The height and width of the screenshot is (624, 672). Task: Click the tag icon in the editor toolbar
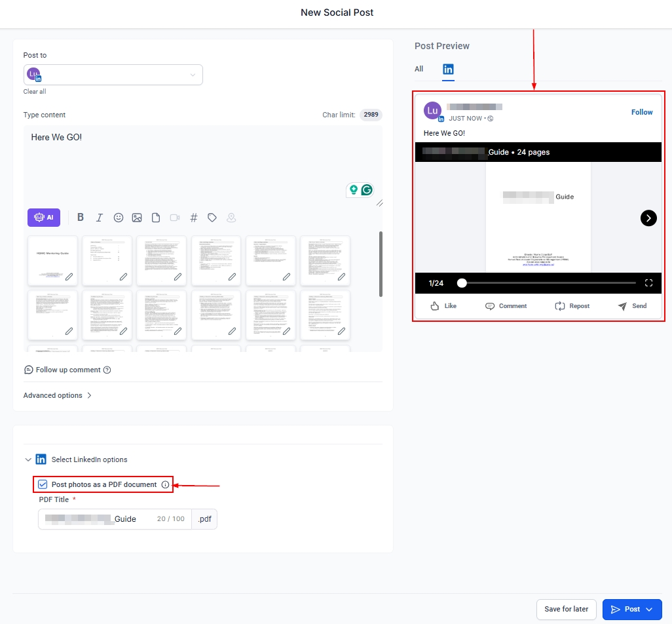pyautogui.click(x=212, y=218)
